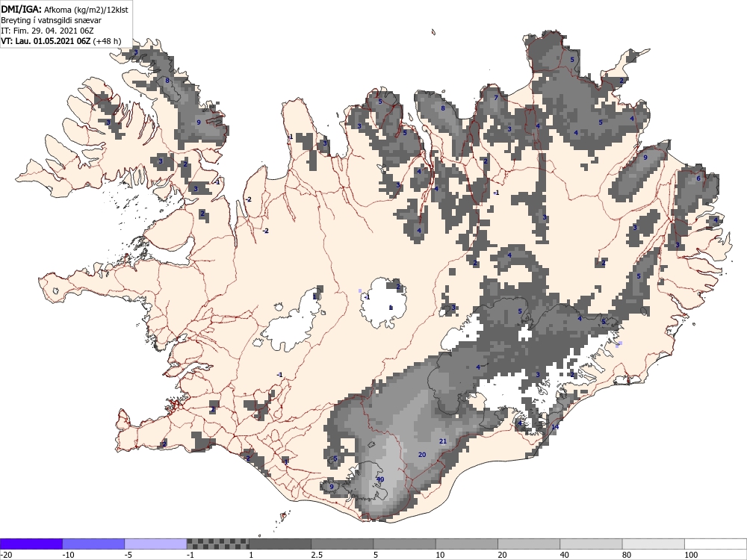This screenshot has height=560, width=747.
Task: Pick the light lavender -5 to -1 legend swatch
Action: coord(156,544)
